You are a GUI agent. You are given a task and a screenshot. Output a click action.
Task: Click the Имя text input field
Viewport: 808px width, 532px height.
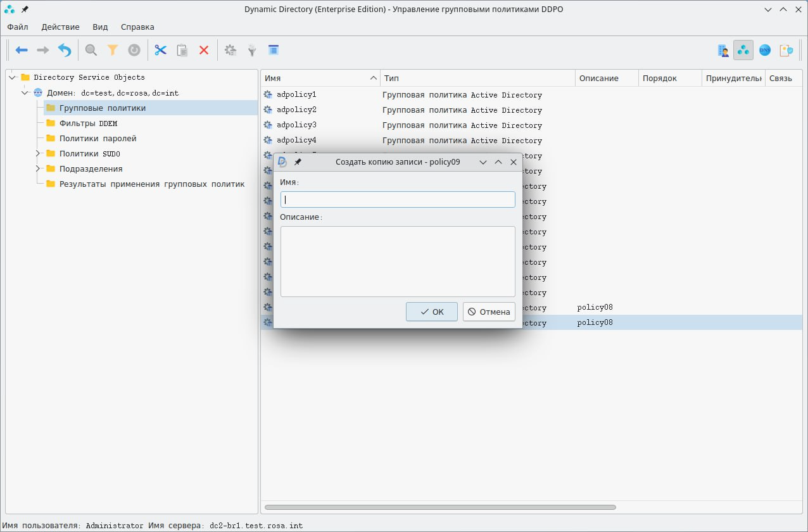(x=398, y=199)
